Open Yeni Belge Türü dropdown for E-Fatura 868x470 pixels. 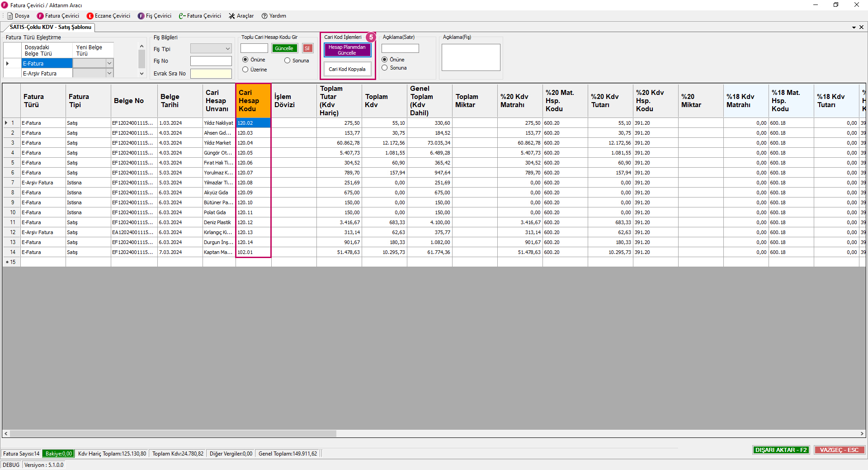coord(109,63)
